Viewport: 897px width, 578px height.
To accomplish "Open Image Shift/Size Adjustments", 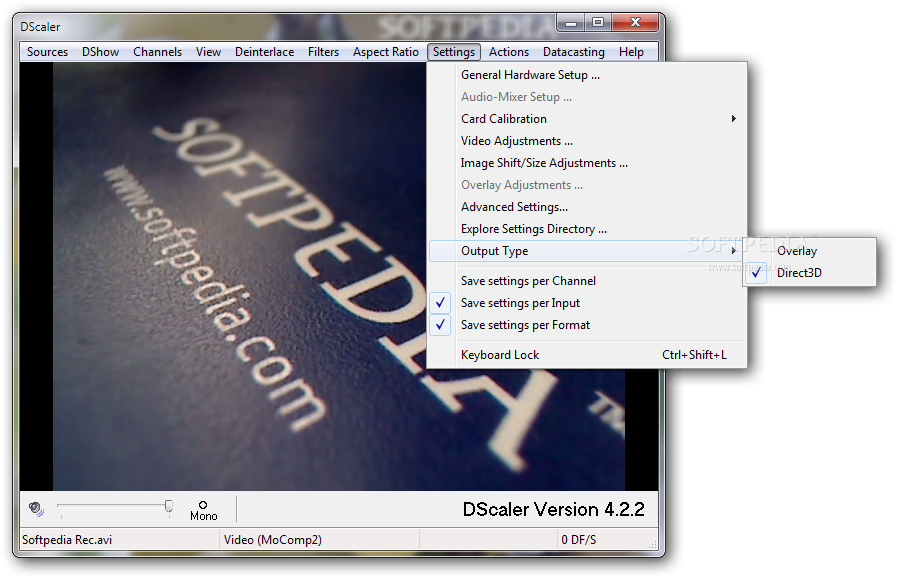I will (587, 163).
